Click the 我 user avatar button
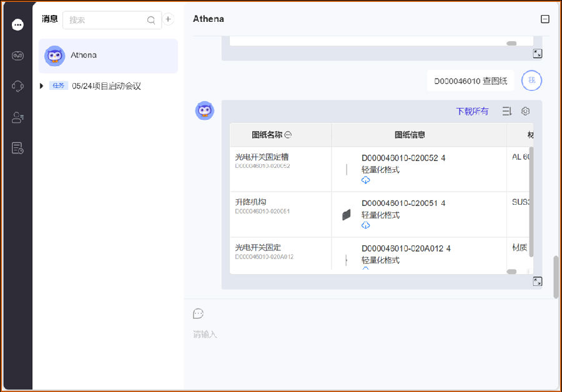The height and width of the screenshot is (392, 562). coord(531,81)
